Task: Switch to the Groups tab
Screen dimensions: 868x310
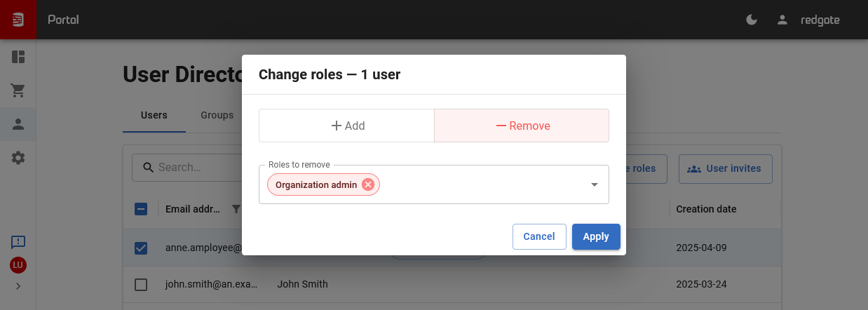Action: coord(217,115)
